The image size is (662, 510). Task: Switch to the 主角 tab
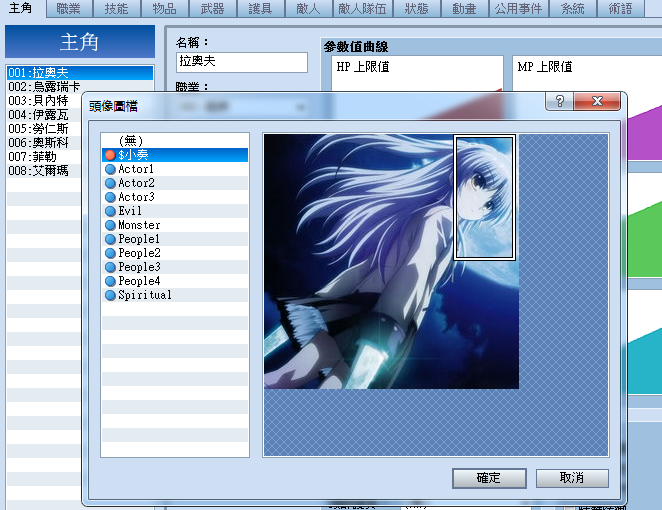pos(21,8)
